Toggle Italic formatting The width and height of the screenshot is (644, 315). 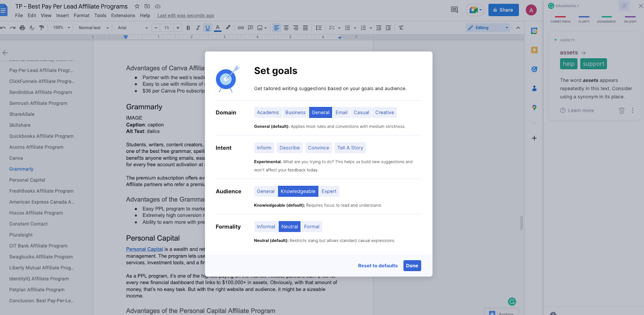(x=198, y=28)
